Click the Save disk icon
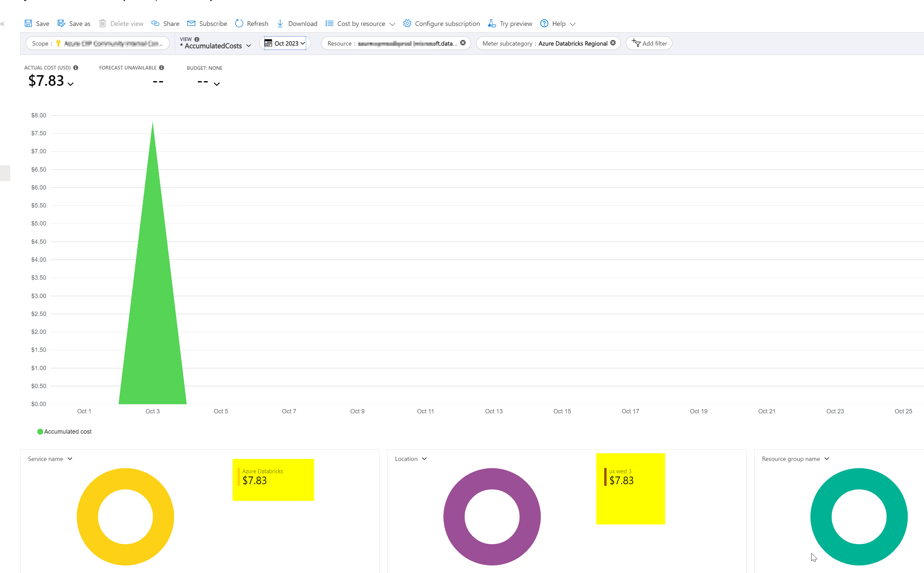 click(x=28, y=24)
